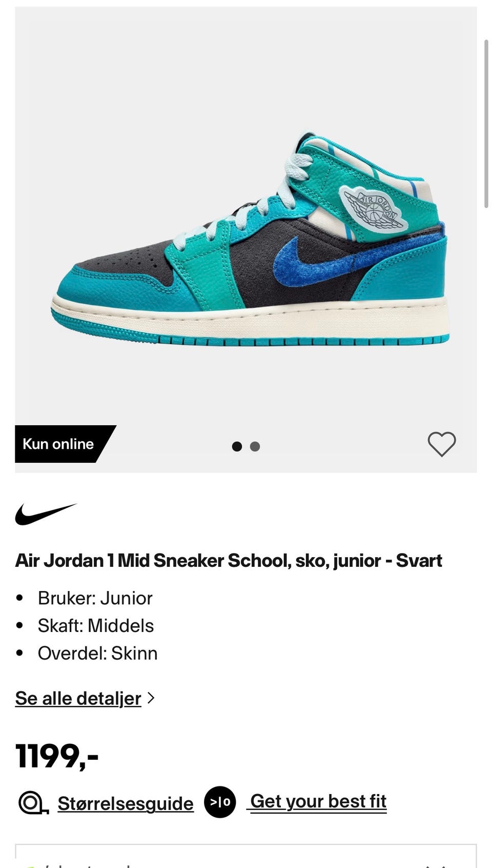Screen dimensions: 492x868
Task: Tap the Skaft: Middels bullet item
Action: [x=96, y=626]
